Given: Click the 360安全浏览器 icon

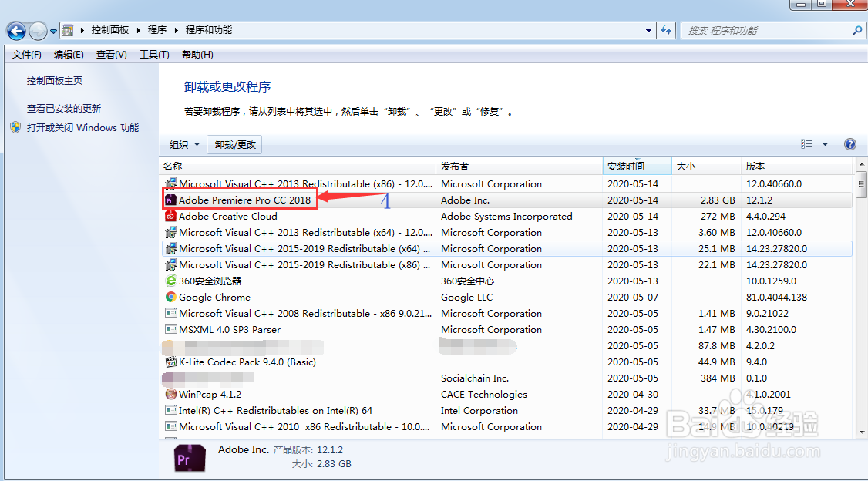Looking at the screenshot, I should coord(171,281).
